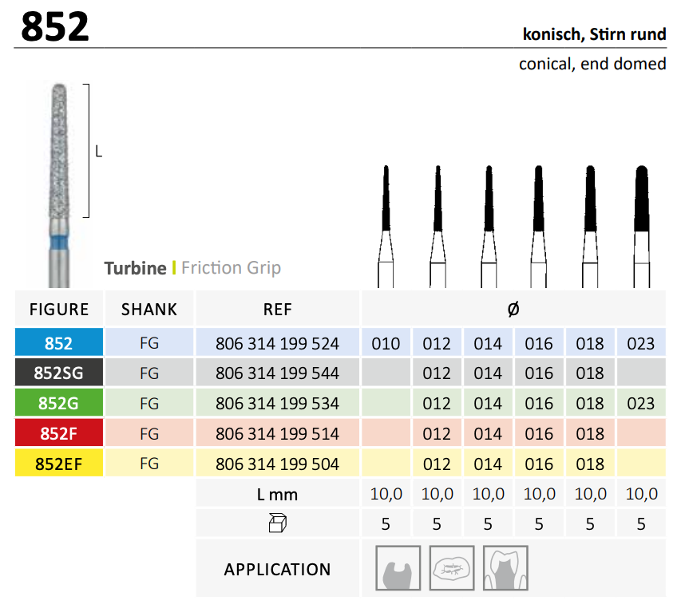
Task: Click size 023 in the 852G row
Action: [x=641, y=403]
